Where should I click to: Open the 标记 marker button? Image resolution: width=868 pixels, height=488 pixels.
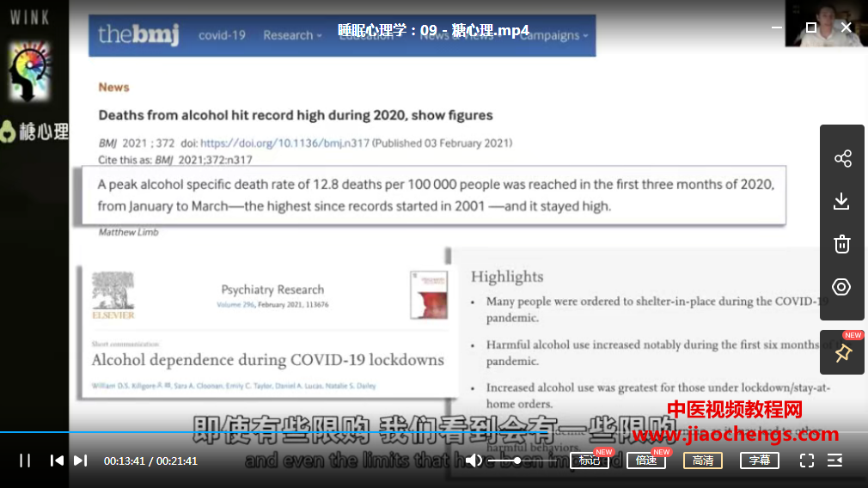[590, 461]
